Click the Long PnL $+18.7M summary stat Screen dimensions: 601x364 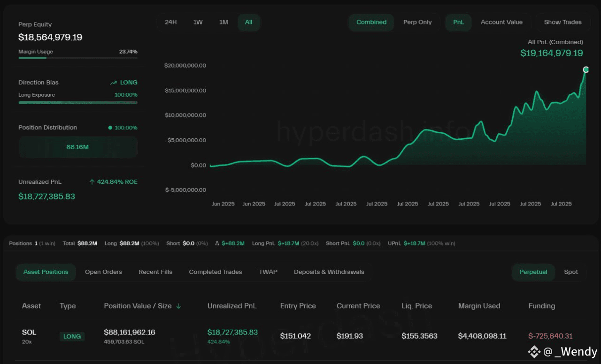[x=285, y=243]
